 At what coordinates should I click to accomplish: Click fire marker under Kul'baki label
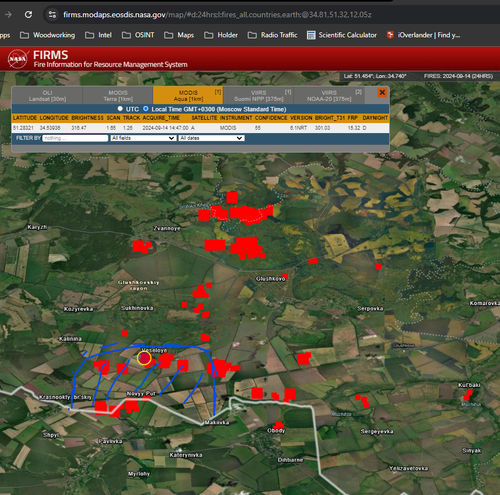[468, 395]
